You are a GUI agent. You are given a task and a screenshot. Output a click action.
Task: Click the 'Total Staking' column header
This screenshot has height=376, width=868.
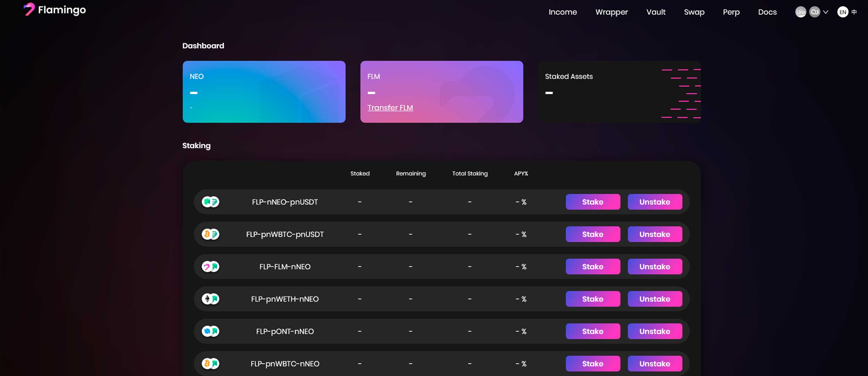click(x=470, y=174)
